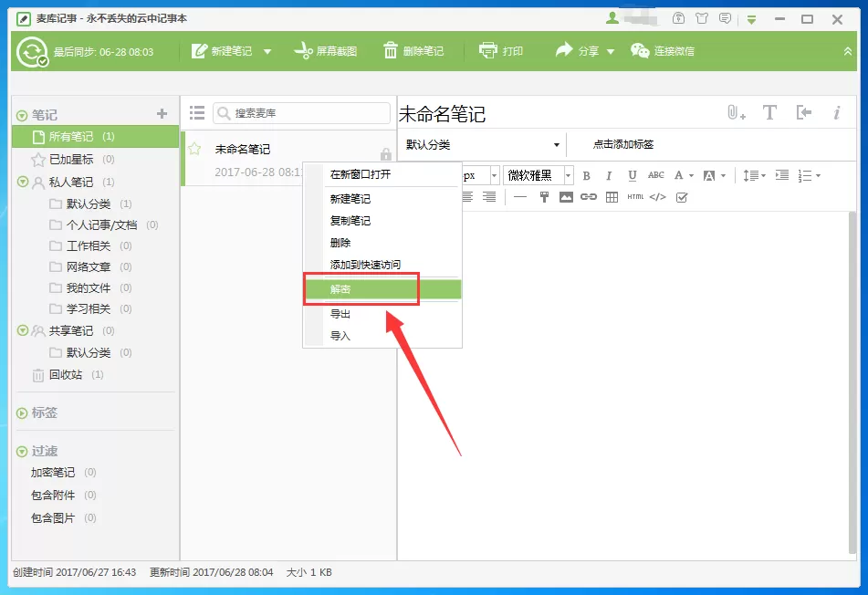Viewport: 868px width, 595px height.
Task: Open the title bar dropdown menu arrow
Action: (751, 20)
